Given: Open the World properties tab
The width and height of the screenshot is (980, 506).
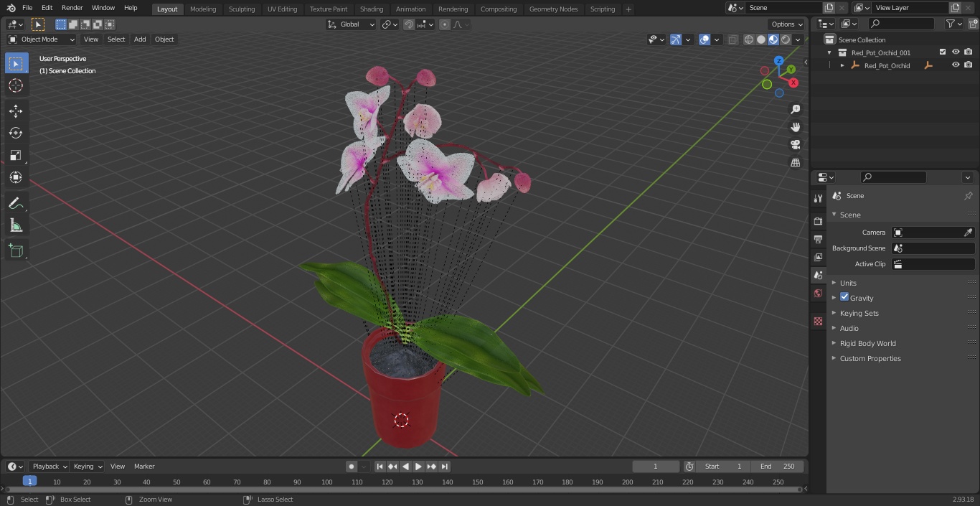Looking at the screenshot, I should [818, 293].
